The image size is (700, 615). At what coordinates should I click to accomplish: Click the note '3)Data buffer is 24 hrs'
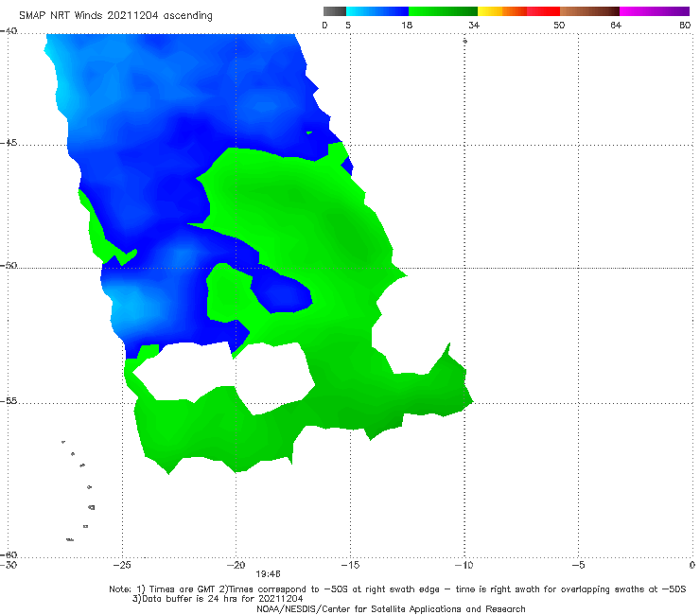(218, 599)
